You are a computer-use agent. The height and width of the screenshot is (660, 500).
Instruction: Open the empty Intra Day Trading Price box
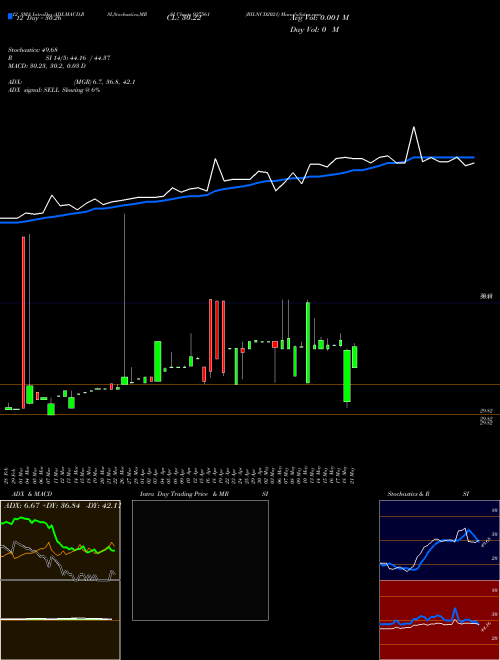tap(200, 560)
